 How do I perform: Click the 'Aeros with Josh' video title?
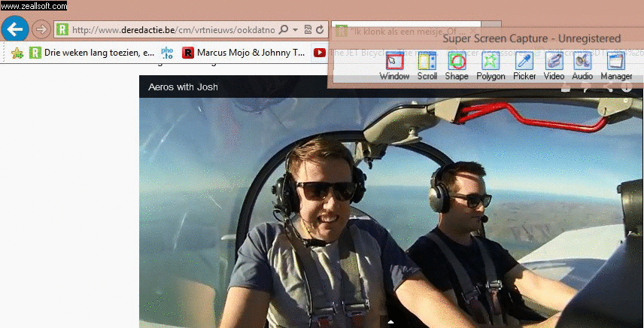click(x=183, y=87)
